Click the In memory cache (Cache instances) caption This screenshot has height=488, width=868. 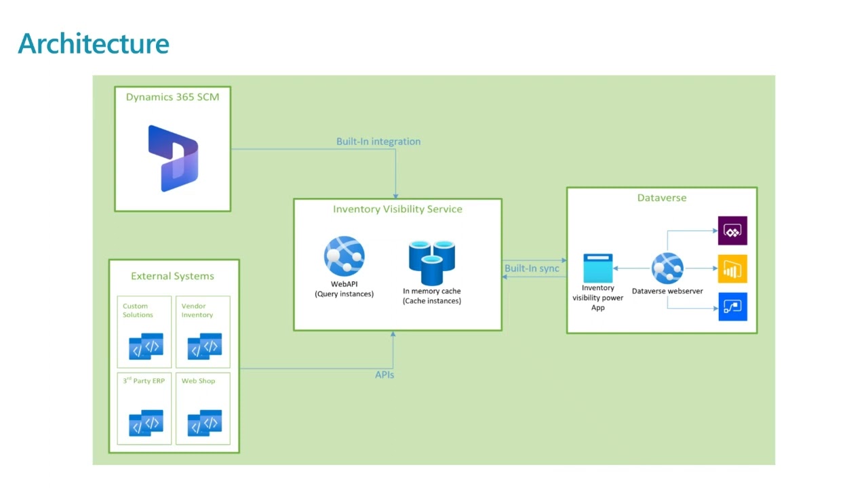(x=432, y=296)
